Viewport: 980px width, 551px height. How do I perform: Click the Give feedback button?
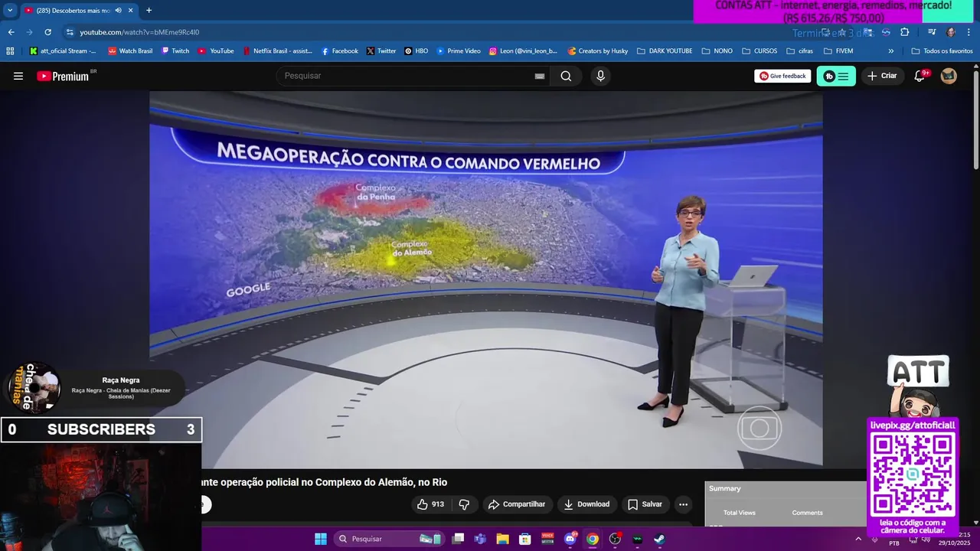[782, 76]
